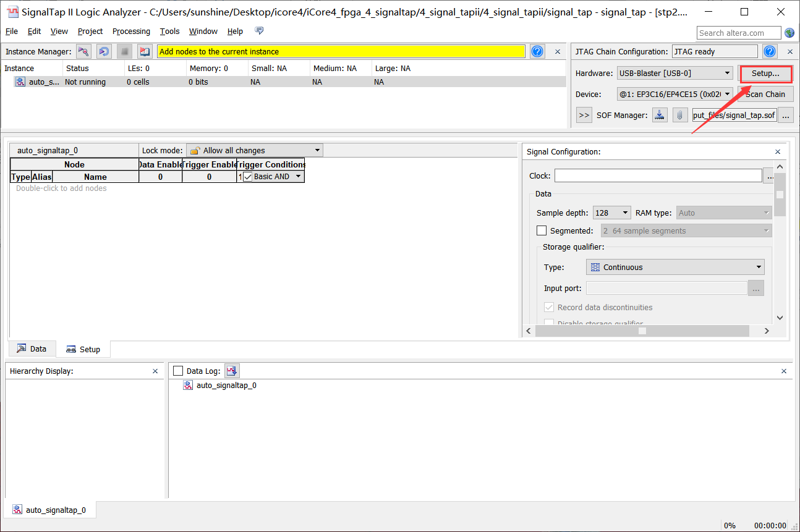Click the Autorun Analysis icon
The image size is (800, 532).
104,52
